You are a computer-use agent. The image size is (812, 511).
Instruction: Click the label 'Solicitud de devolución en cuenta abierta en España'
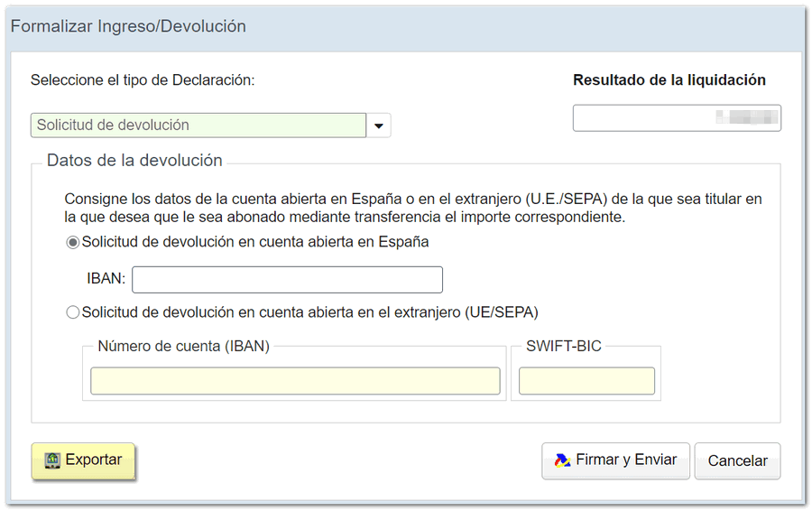tap(254, 242)
